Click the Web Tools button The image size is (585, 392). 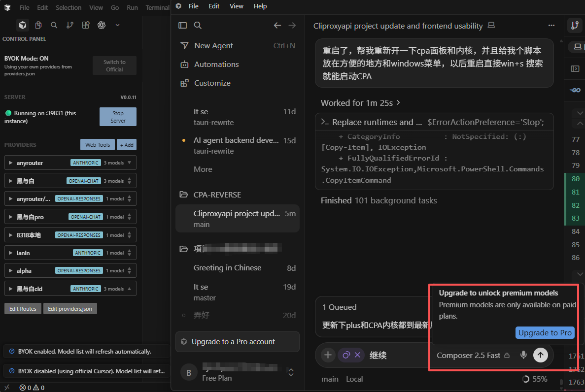pyautogui.click(x=98, y=145)
